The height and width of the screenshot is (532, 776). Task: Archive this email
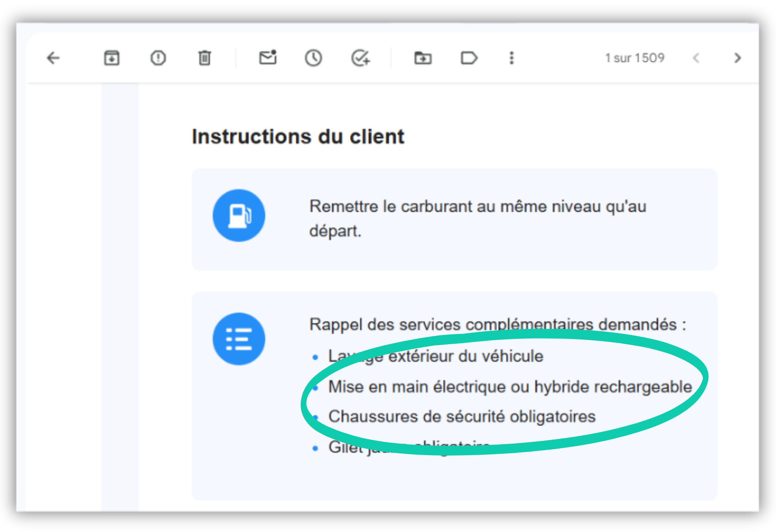(x=112, y=58)
